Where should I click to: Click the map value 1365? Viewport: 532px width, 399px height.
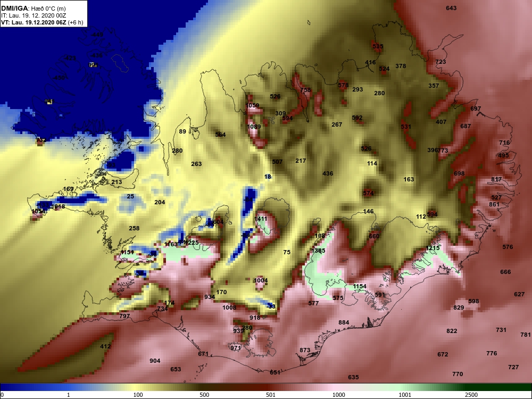click(318, 251)
